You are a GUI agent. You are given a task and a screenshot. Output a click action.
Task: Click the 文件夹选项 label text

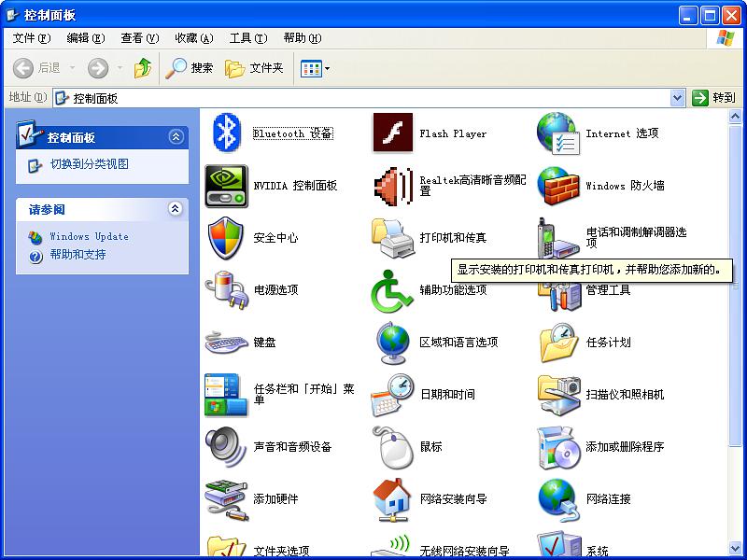281,552
